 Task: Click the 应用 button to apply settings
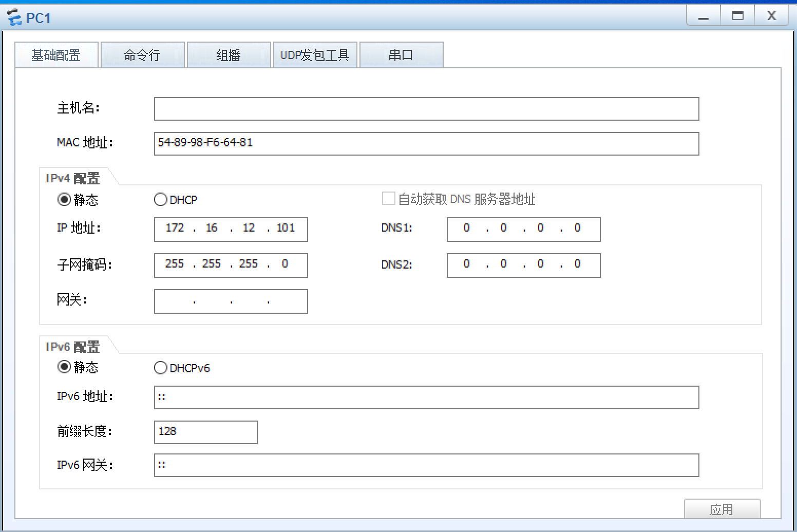click(x=722, y=509)
